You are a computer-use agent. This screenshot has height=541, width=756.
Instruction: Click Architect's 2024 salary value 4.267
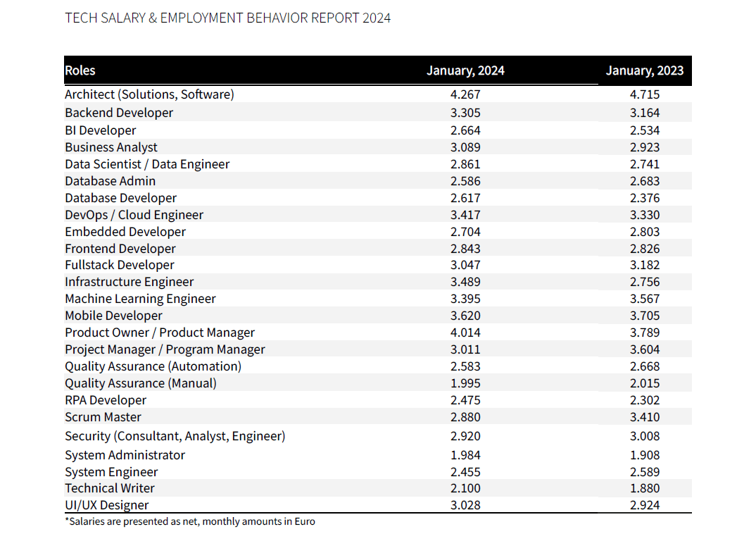pos(465,94)
